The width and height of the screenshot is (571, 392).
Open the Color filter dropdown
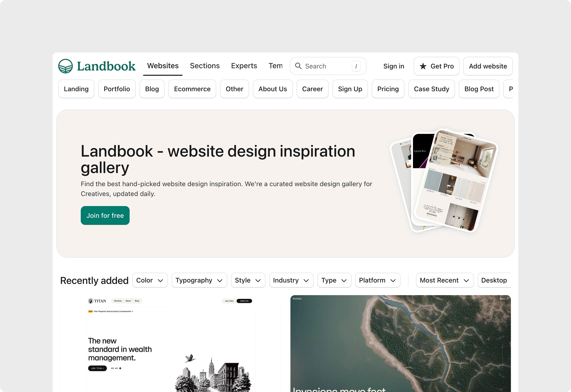(x=150, y=280)
